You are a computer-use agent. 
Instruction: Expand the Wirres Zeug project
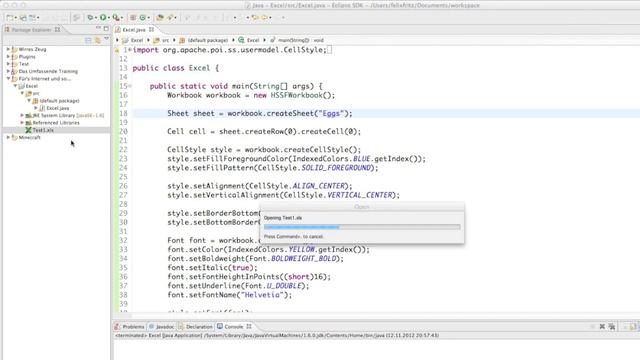tap(8, 49)
